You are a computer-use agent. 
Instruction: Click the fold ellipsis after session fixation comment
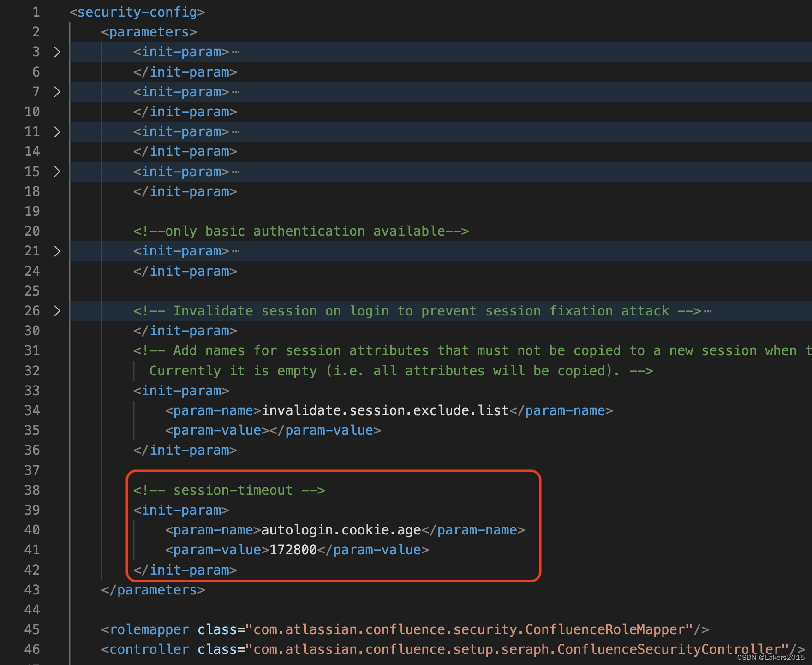pyautogui.click(x=708, y=311)
